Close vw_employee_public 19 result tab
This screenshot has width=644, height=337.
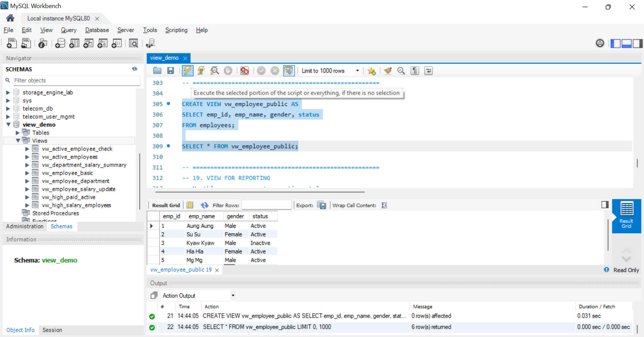[217, 270]
